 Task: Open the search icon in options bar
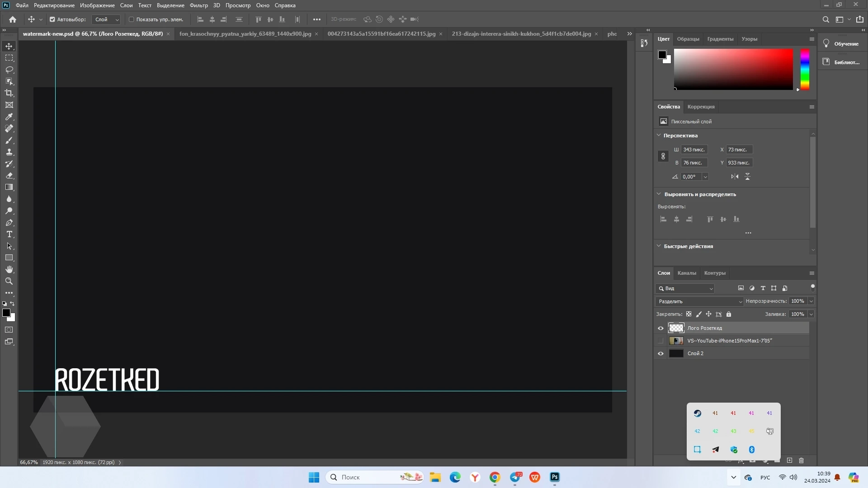(826, 19)
